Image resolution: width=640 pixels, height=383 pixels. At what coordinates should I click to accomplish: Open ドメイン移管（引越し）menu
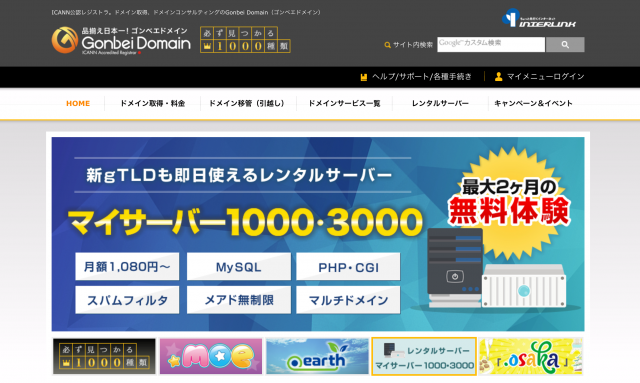(x=247, y=103)
